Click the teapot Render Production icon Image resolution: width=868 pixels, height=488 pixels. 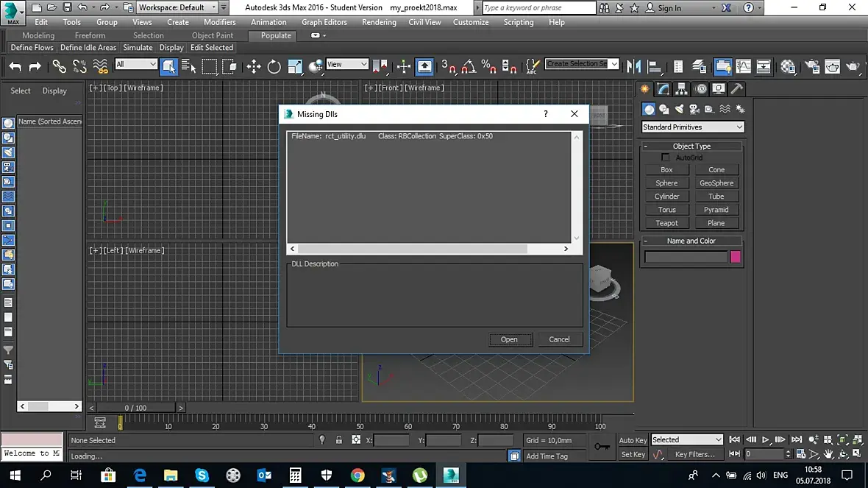point(853,67)
